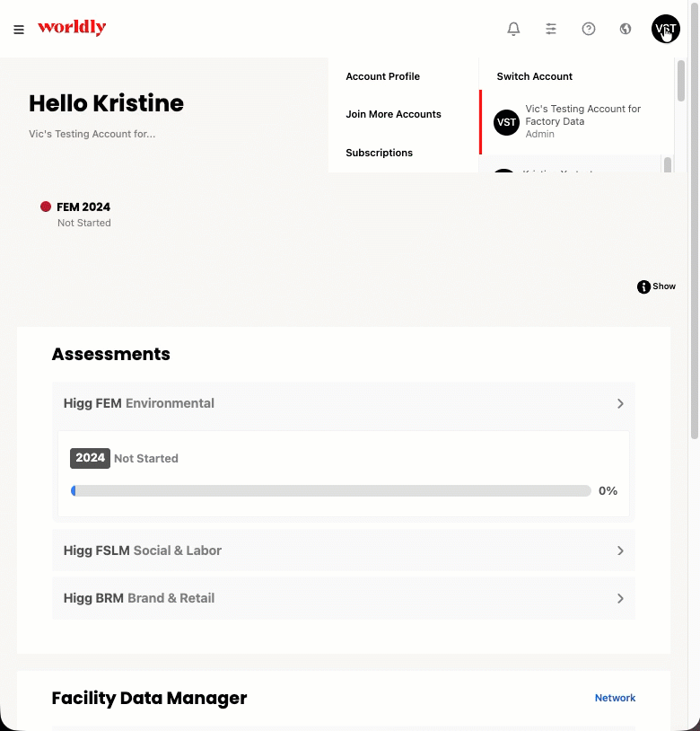Click the 'Facility Data Manager' heading
This screenshot has width=700, height=731.
(149, 699)
